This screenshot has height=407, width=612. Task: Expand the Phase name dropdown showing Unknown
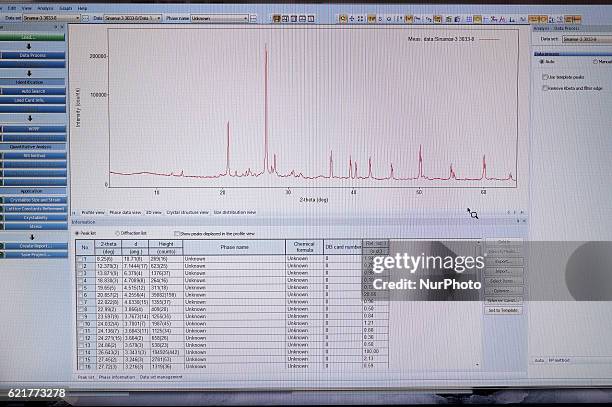[x=246, y=18]
